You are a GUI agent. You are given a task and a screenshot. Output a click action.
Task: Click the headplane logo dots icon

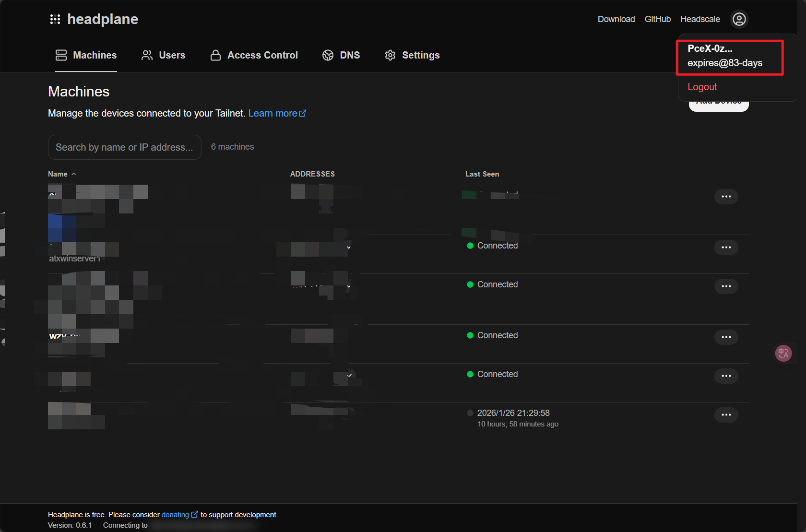tap(55, 19)
